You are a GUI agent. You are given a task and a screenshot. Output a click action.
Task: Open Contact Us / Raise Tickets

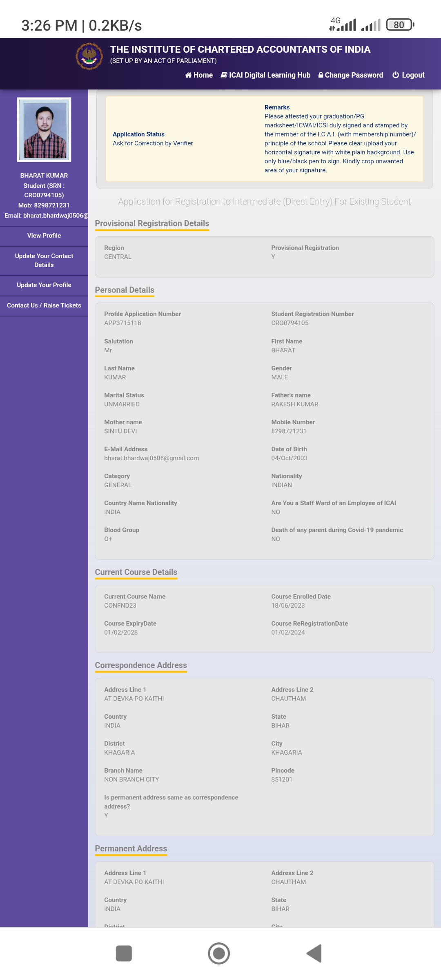point(44,305)
